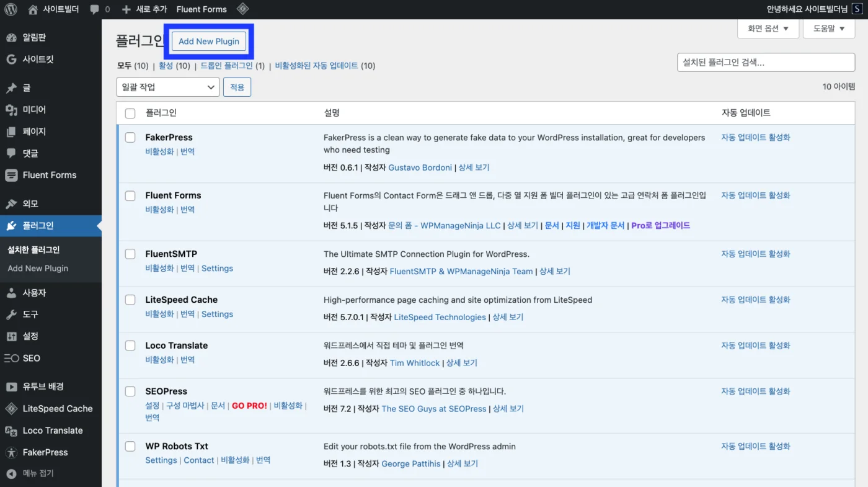Click the 10 아이템 count text

click(x=839, y=87)
